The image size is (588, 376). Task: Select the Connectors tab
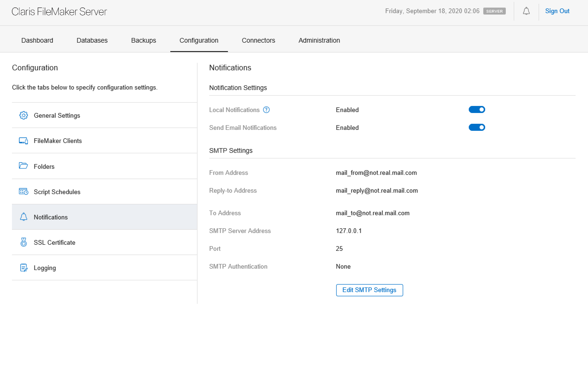[258, 40]
